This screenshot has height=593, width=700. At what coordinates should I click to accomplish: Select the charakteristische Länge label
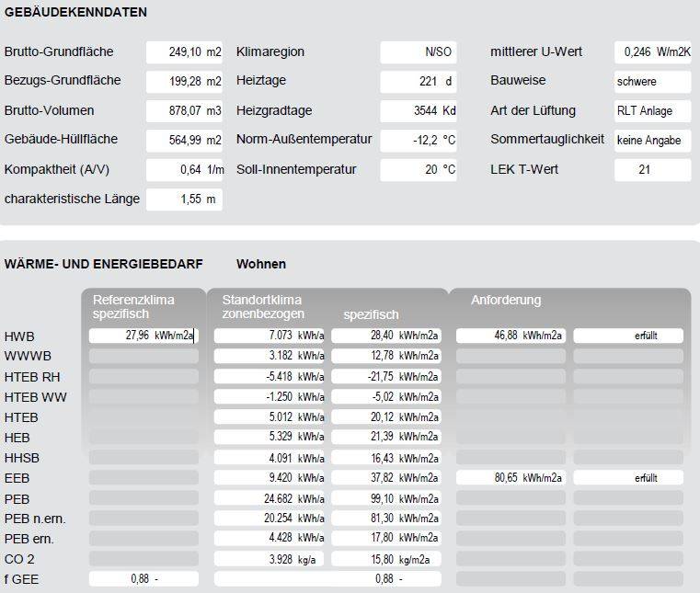point(72,199)
